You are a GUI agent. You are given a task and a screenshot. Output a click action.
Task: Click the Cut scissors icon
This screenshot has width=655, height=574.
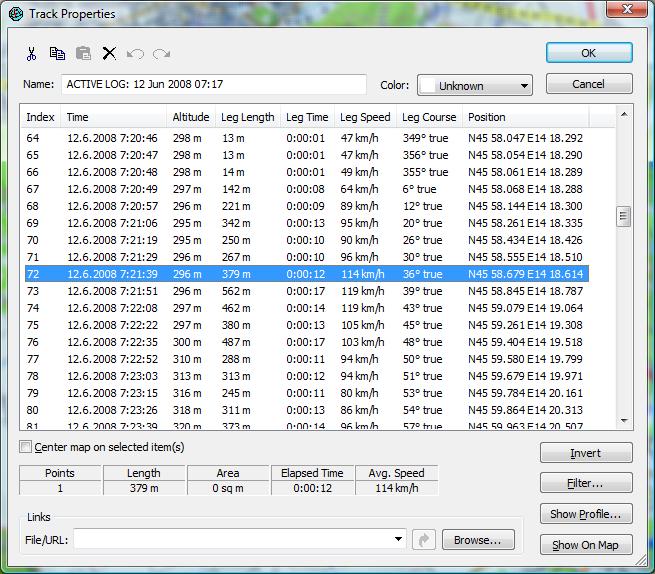pyautogui.click(x=31, y=54)
